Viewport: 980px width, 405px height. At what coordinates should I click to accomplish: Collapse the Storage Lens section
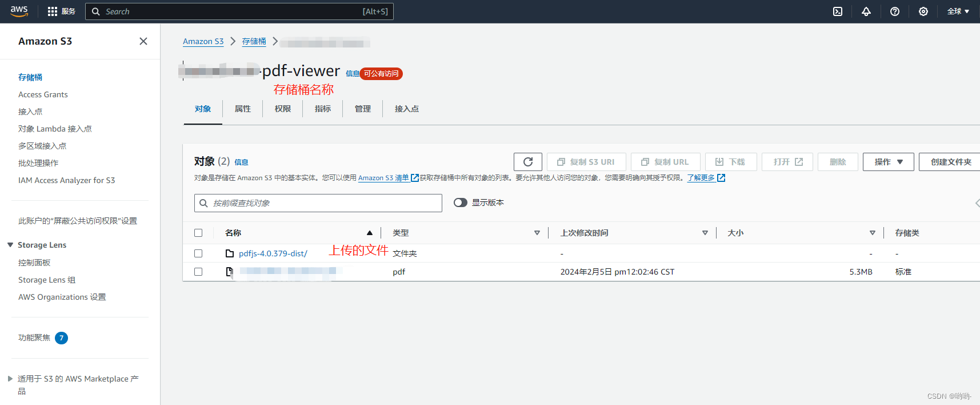(10, 245)
